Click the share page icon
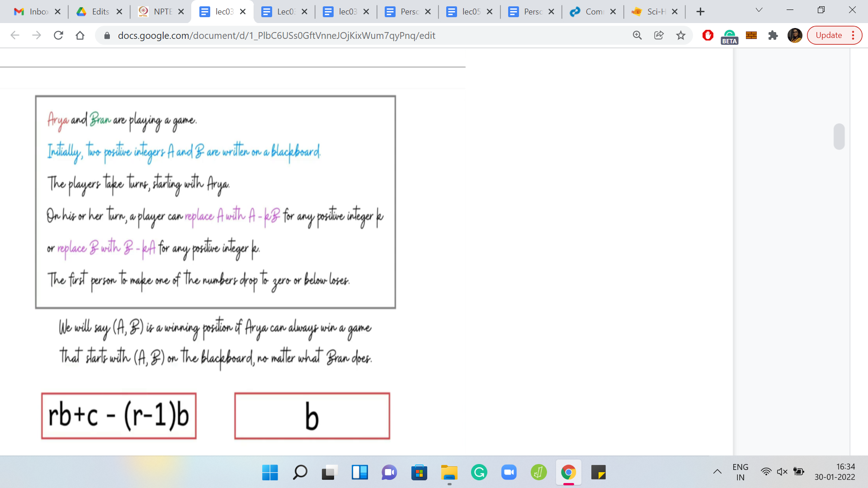The height and width of the screenshot is (488, 868). pyautogui.click(x=659, y=35)
